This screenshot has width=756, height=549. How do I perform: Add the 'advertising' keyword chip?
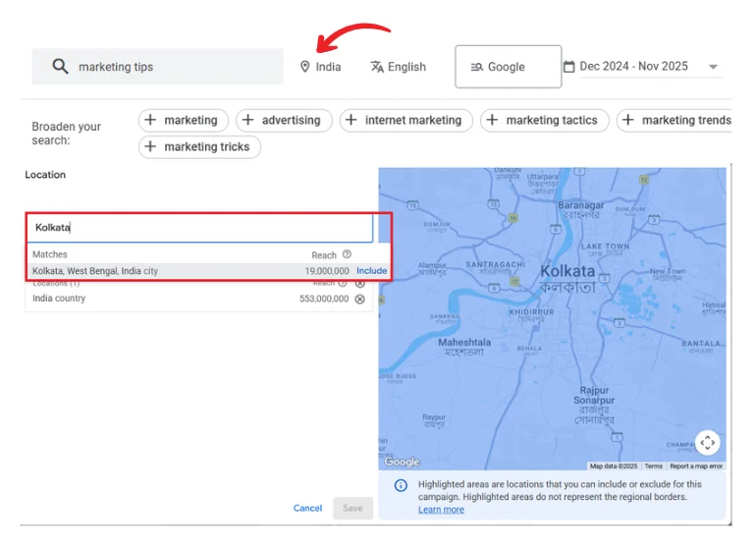coord(282,121)
